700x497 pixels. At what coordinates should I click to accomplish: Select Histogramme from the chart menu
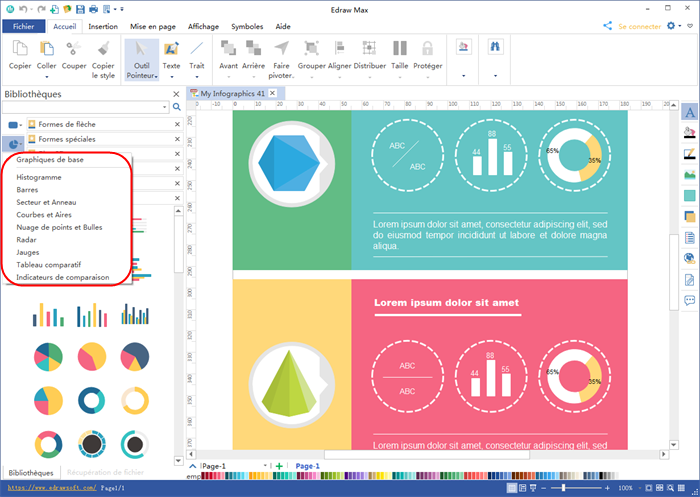point(39,176)
